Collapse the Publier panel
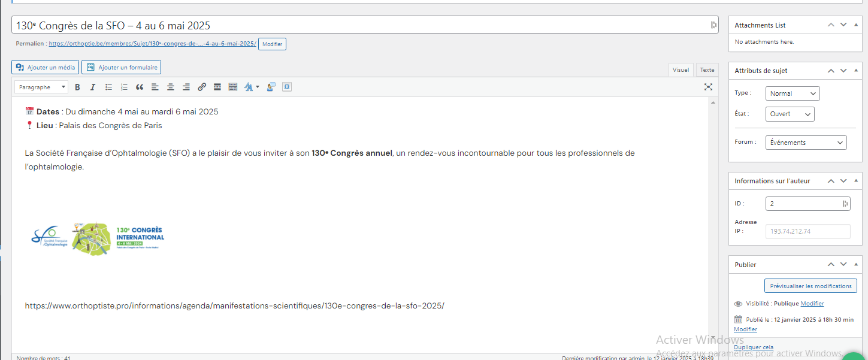 (857, 265)
